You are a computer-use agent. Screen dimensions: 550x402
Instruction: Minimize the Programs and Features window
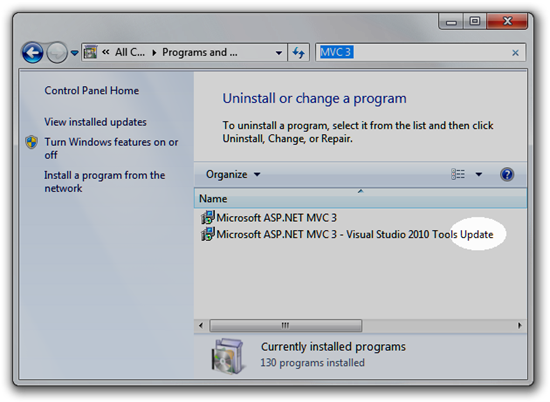coord(451,22)
